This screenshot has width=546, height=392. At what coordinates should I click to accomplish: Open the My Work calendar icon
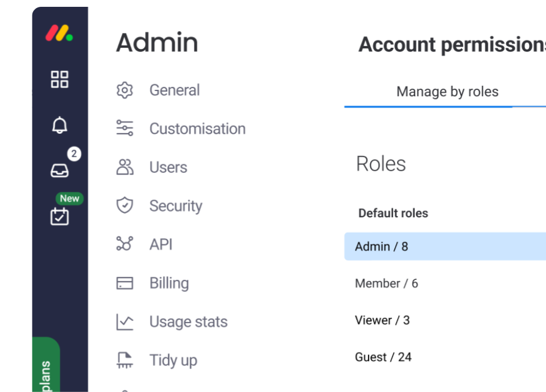tap(59, 216)
